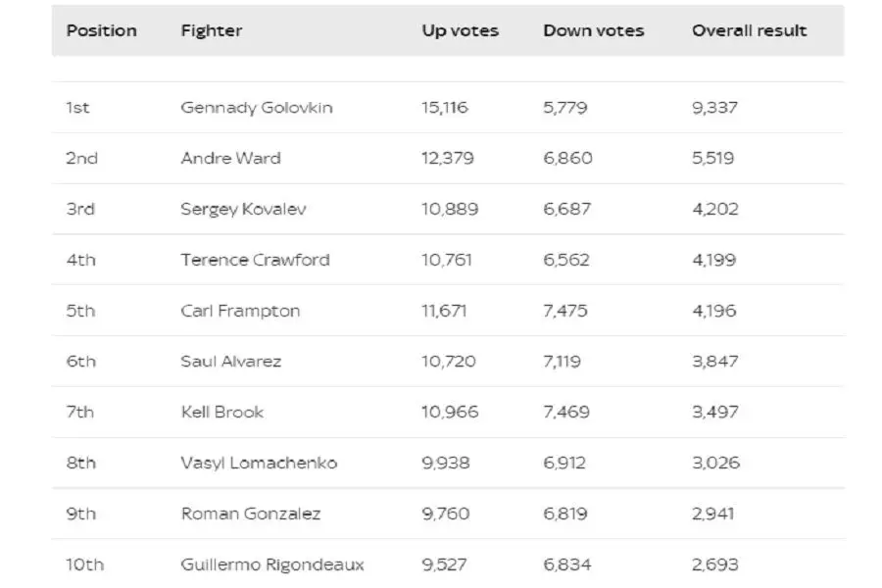Click Guillermo Rigondeaux's name

pyautogui.click(x=272, y=564)
